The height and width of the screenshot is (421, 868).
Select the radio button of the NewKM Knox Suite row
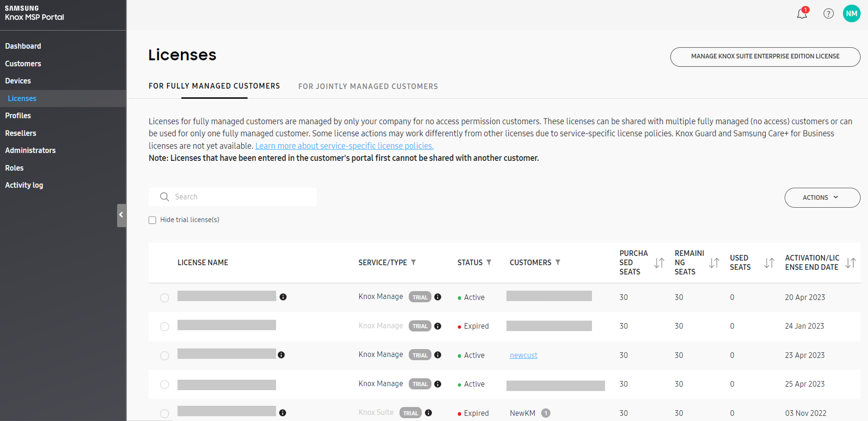(164, 414)
